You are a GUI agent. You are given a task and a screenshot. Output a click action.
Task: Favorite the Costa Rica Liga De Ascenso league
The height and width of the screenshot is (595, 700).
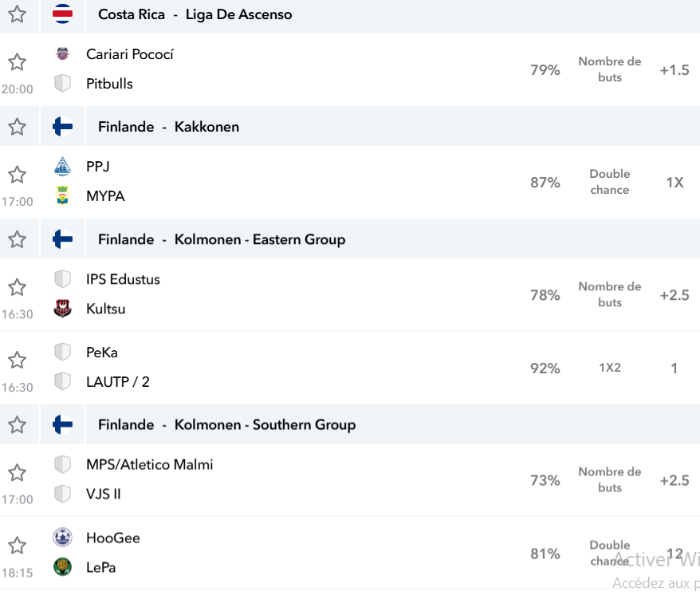pos(17,14)
